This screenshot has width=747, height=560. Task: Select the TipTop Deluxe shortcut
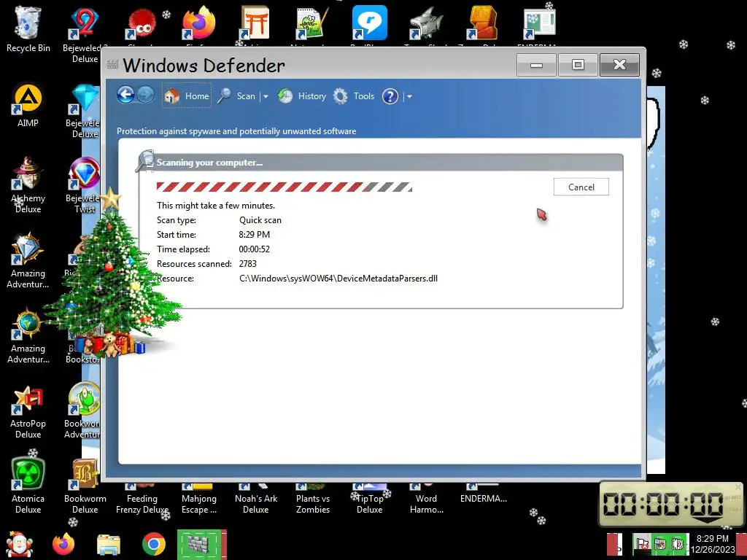[x=370, y=499]
